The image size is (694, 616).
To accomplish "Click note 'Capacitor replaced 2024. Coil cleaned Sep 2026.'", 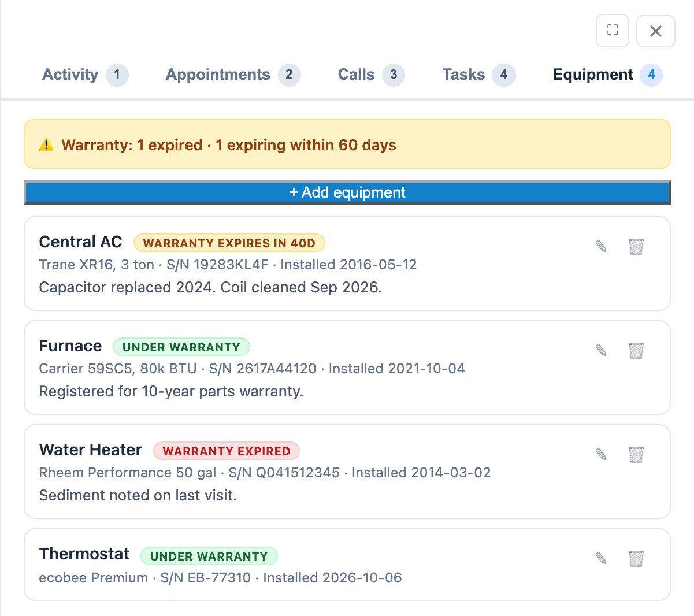I will click(210, 288).
